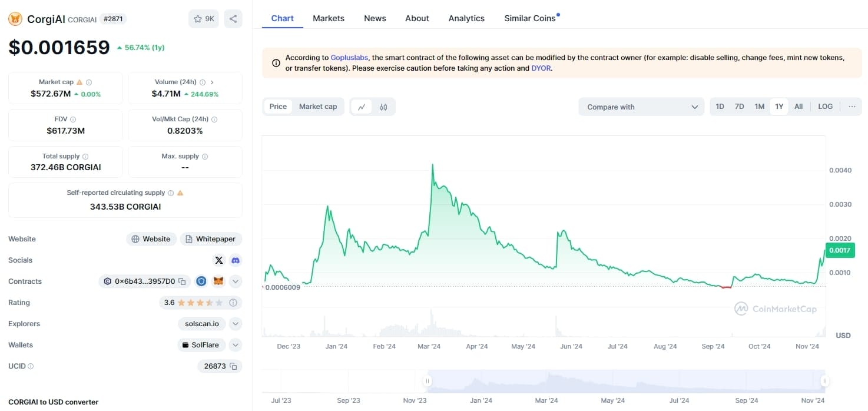This screenshot has height=411, width=868.
Task: Click the FDV info icon
Action: tap(73, 119)
